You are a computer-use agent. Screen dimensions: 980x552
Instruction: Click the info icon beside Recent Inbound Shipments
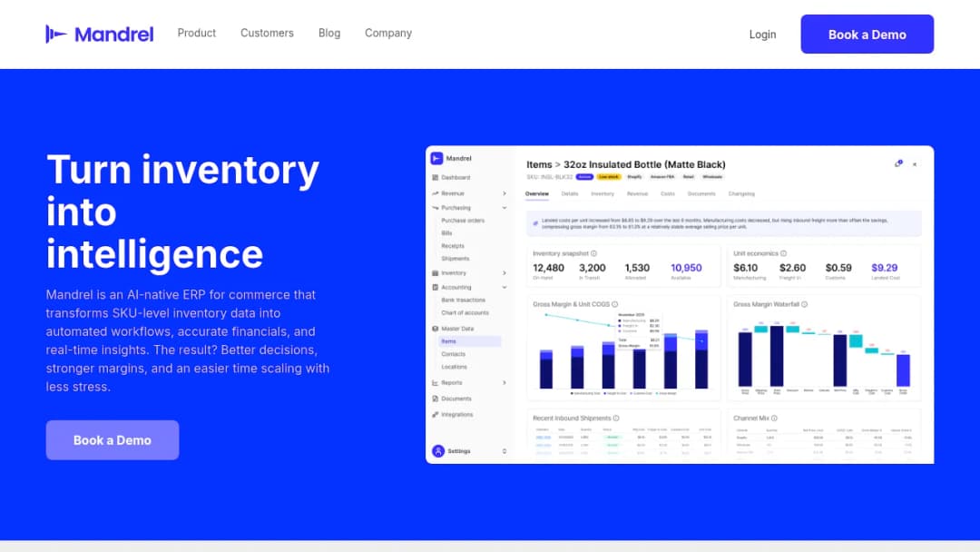click(616, 419)
